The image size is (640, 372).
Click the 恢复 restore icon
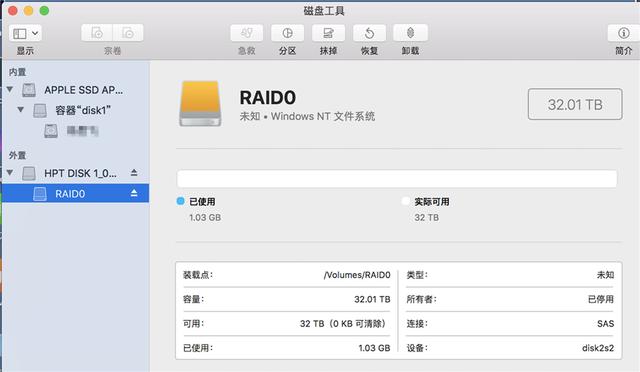(369, 33)
